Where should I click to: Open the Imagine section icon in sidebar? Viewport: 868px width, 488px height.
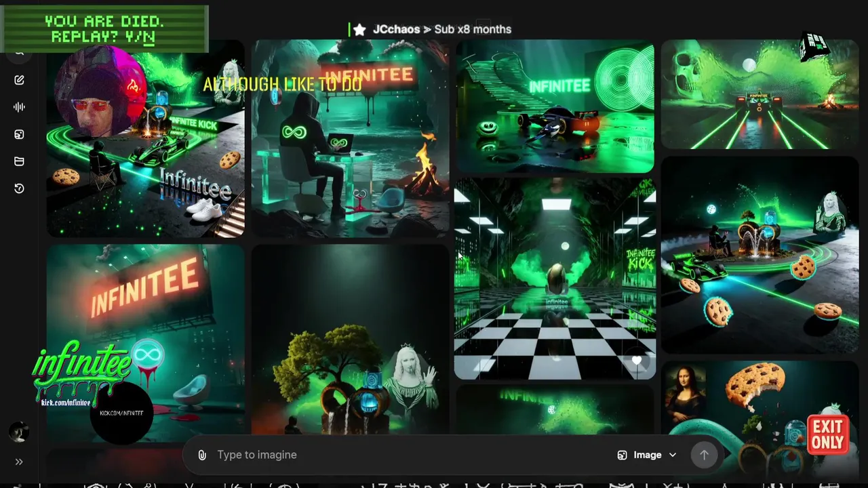(19, 134)
